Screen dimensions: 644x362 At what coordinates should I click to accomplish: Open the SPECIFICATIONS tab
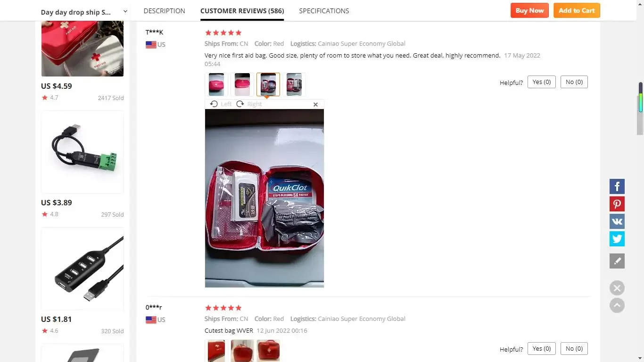pos(324,11)
